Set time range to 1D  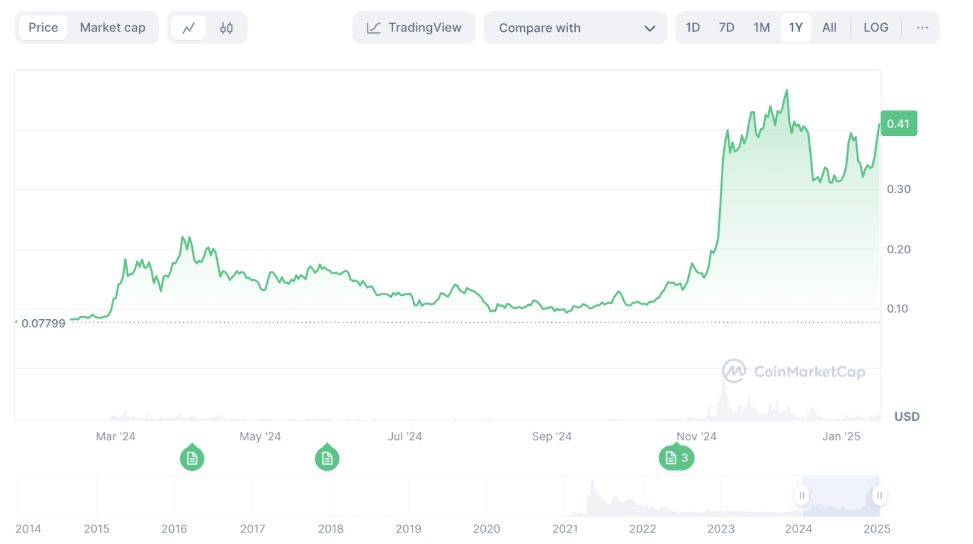tap(693, 28)
